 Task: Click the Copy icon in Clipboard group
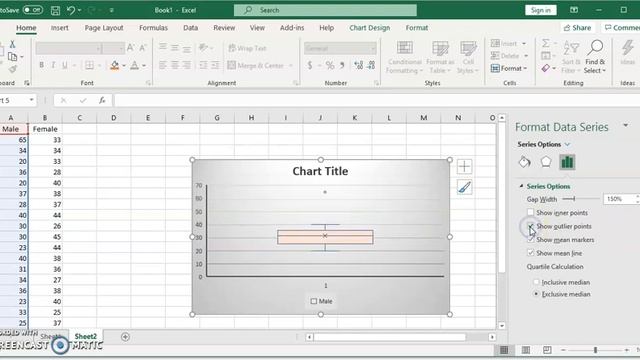(12, 56)
